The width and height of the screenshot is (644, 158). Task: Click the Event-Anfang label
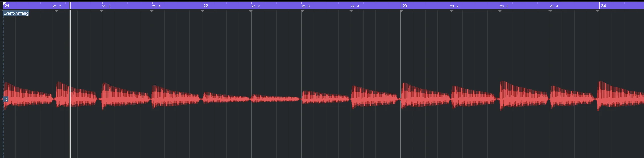click(x=16, y=13)
